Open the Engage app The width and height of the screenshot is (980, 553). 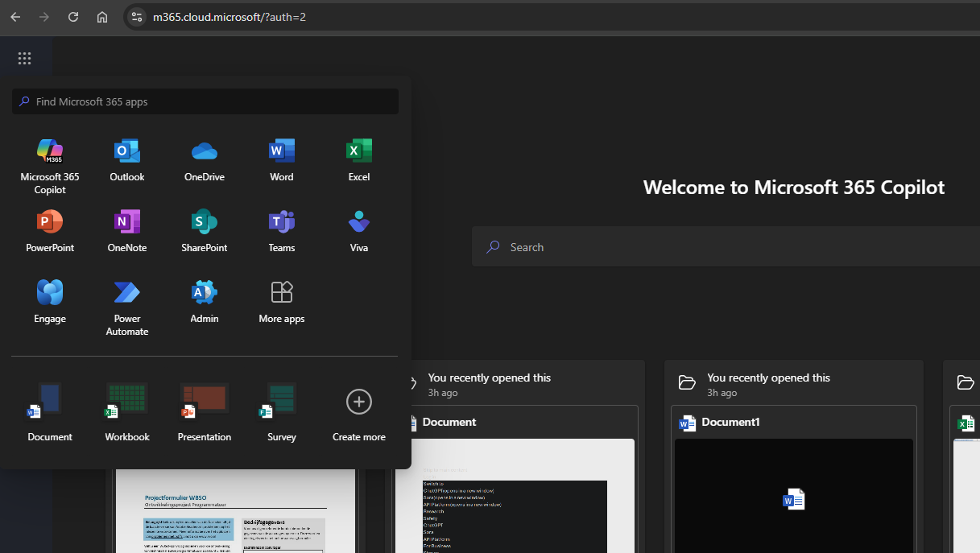50,293
